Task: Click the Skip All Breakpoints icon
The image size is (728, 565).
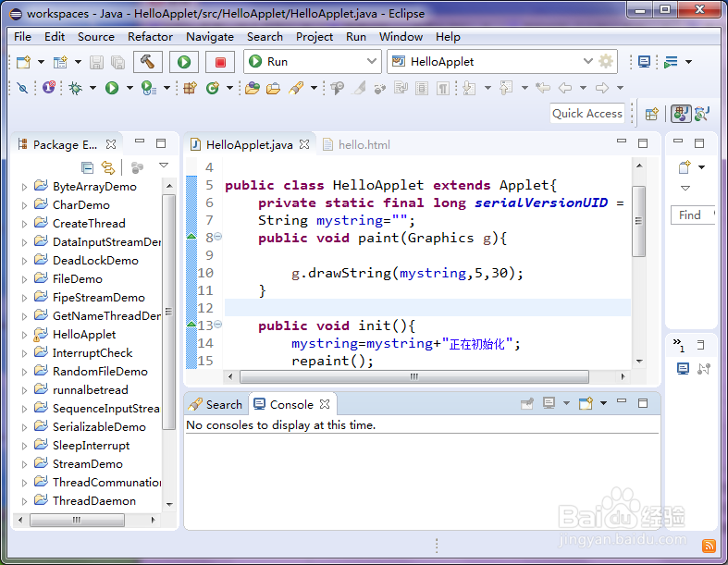Action: coord(22,88)
